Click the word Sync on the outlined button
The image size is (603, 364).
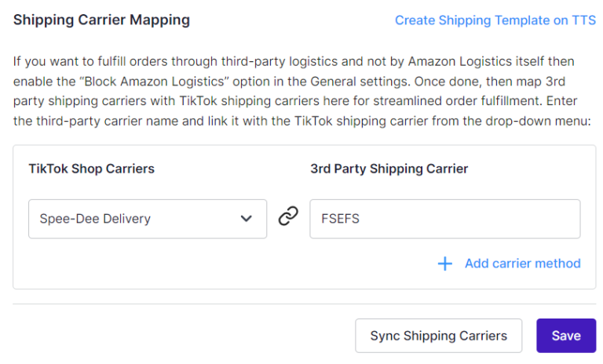click(x=385, y=336)
